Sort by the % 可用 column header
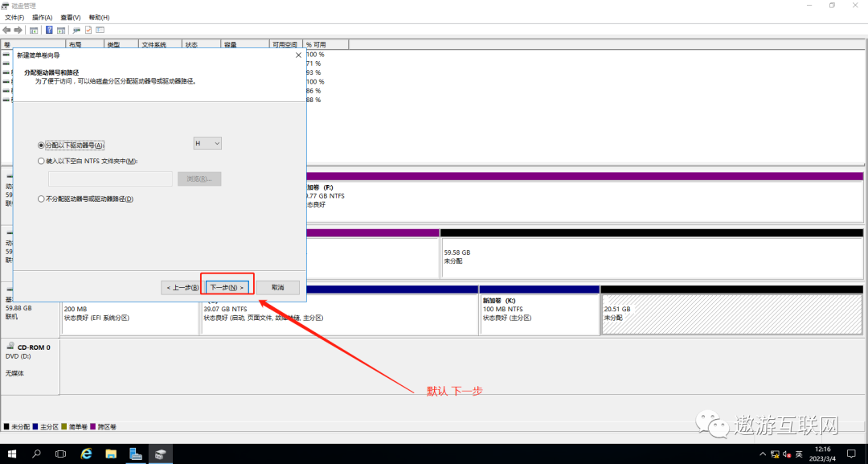The image size is (868, 464). tap(326, 44)
